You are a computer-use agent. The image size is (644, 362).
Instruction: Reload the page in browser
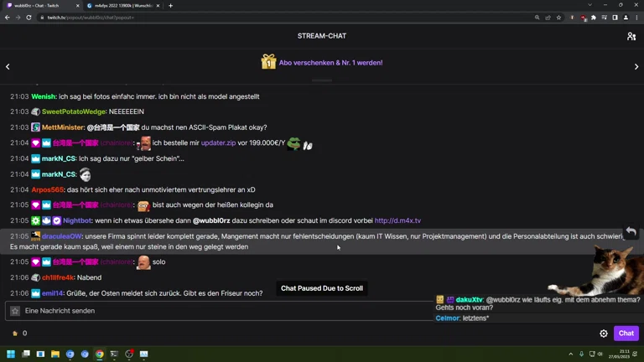click(29, 18)
